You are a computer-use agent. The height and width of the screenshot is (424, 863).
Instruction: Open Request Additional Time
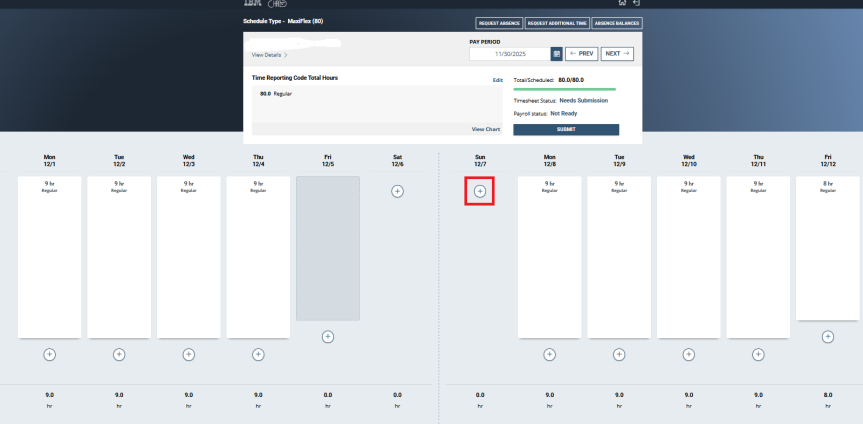[x=557, y=23]
